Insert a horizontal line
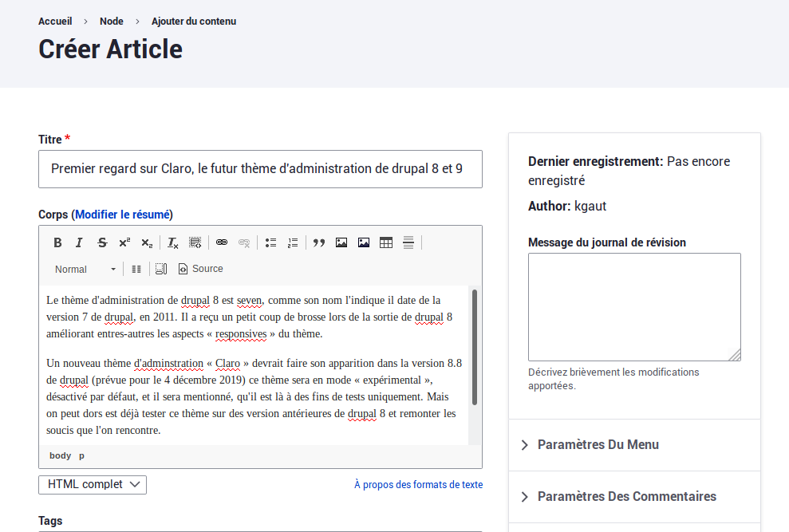This screenshot has height=532, width=789. coord(408,243)
